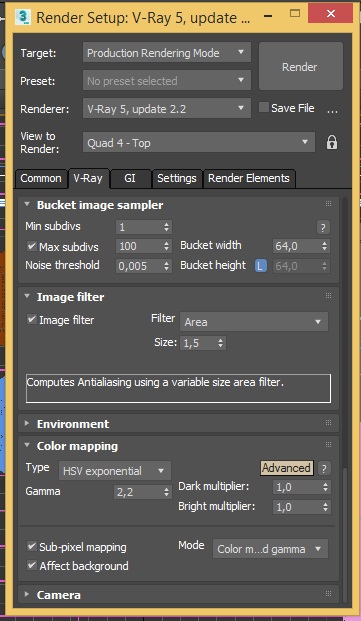Image resolution: width=361 pixels, height=621 pixels.
Task: Click the Noise threshold spinner arrows
Action: coord(167,267)
